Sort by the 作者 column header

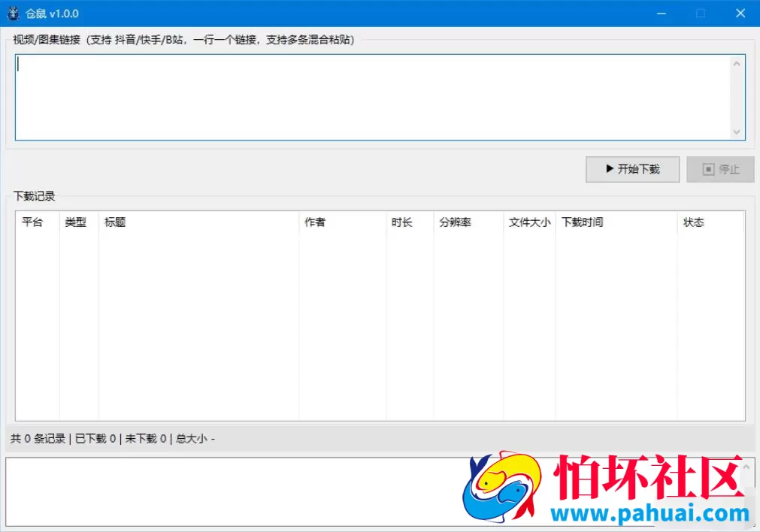point(343,222)
